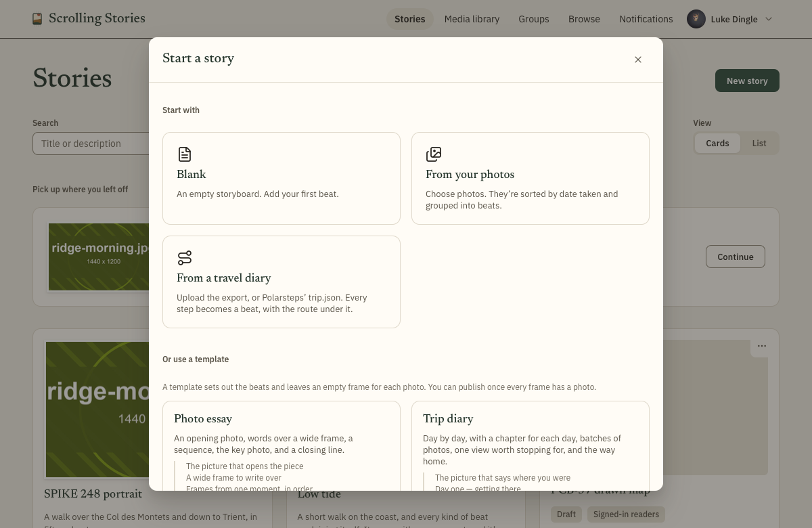Image resolution: width=812 pixels, height=528 pixels.
Task: Expand the Luke Dingle account dropdown chevron
Action: click(769, 19)
